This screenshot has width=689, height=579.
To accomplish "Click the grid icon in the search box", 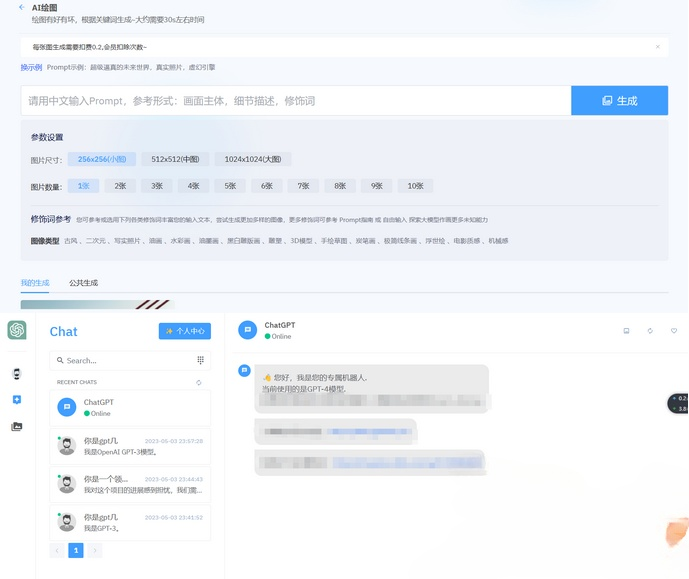I will pyautogui.click(x=200, y=360).
